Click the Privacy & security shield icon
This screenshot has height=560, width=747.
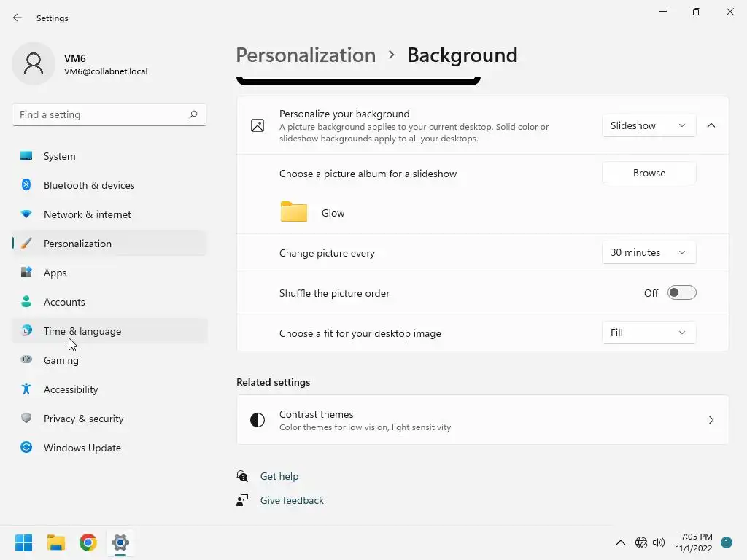point(26,419)
